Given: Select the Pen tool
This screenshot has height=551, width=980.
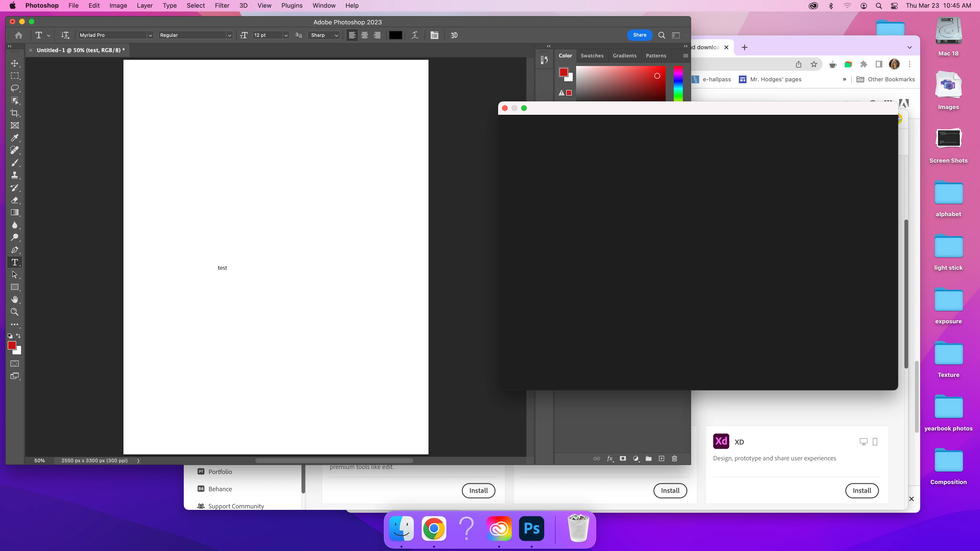Looking at the screenshot, I should 14,250.
